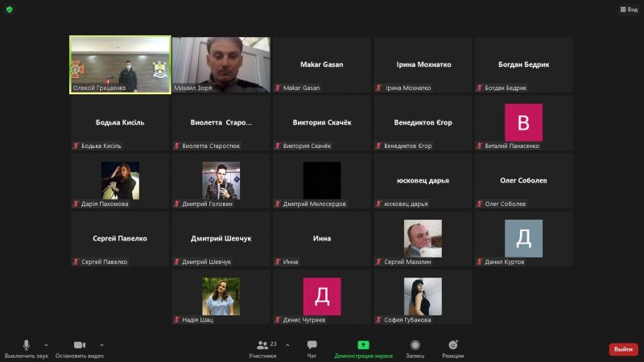Open the Вид layout view button
The width and height of the screenshot is (644, 362).
[629, 9]
